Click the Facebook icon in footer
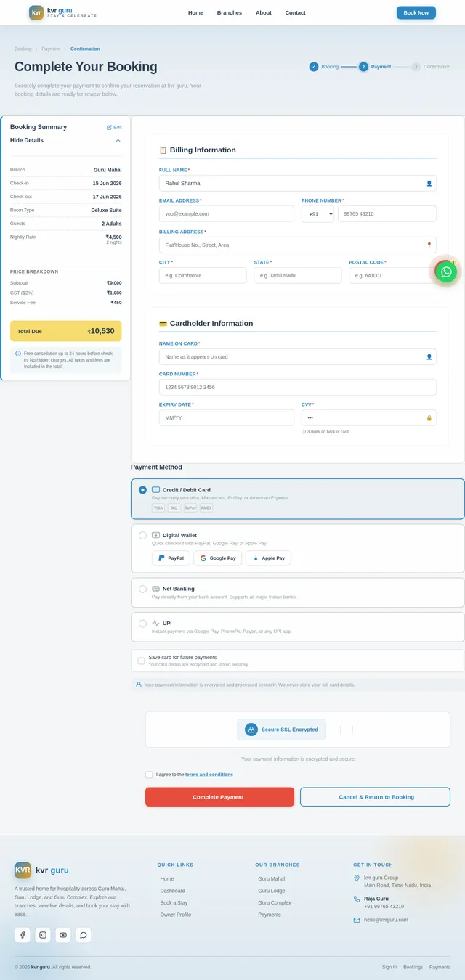Image resolution: width=465 pixels, height=980 pixels. 23,935
